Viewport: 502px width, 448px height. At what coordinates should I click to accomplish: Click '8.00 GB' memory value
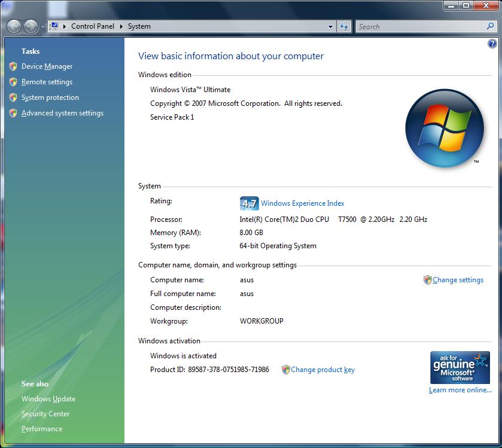coord(251,233)
